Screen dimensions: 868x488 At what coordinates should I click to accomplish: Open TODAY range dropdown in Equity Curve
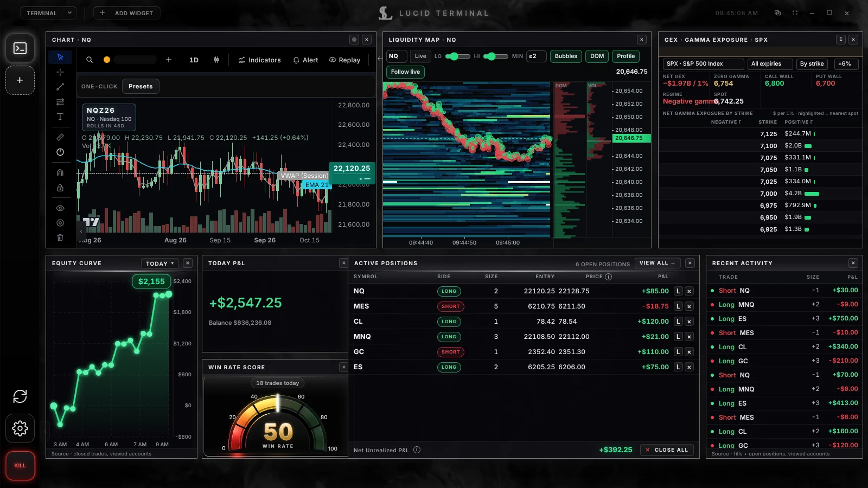click(x=160, y=264)
